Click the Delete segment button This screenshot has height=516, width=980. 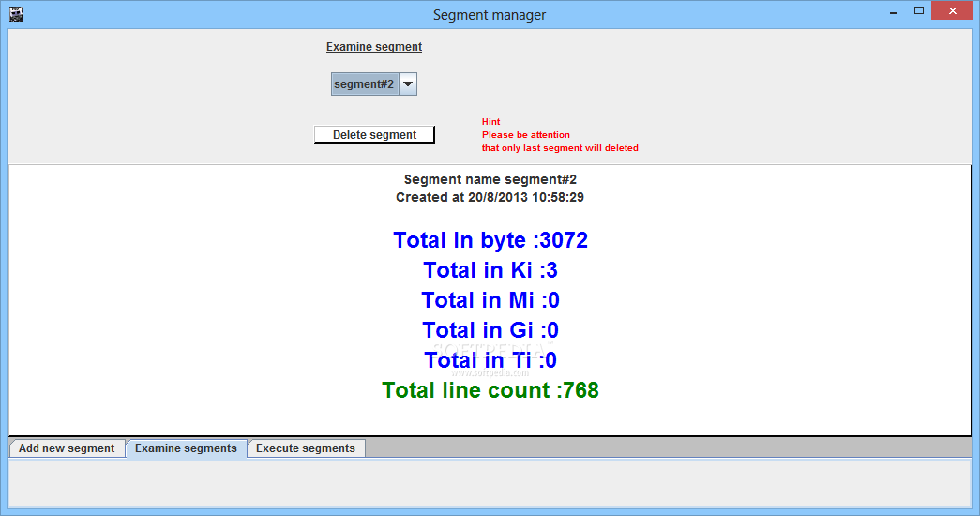[374, 134]
